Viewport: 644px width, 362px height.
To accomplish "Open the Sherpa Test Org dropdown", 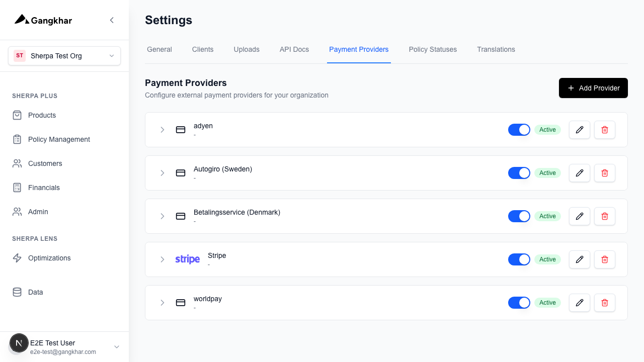I will click(x=64, y=56).
